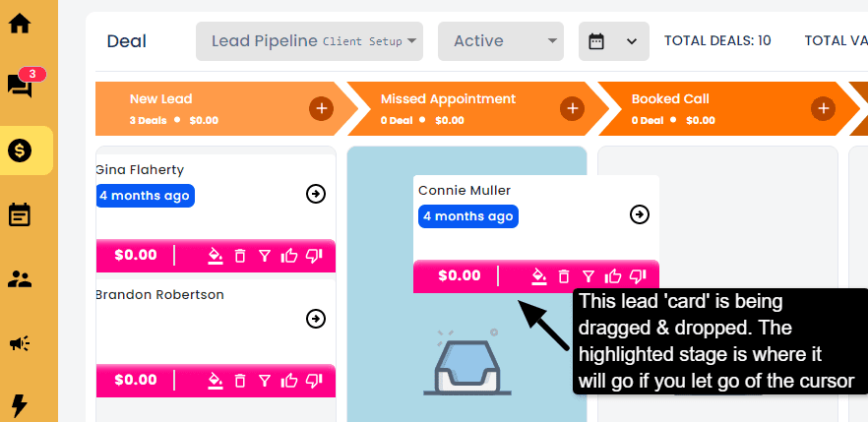868x422 pixels.
Task: Expand the calendar date filter dropdown
Action: tap(614, 41)
